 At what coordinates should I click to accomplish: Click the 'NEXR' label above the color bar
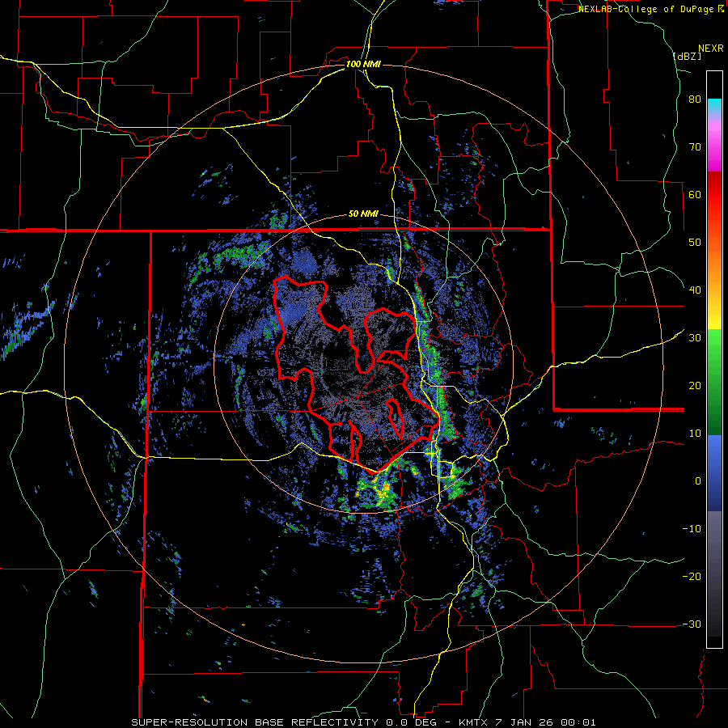[x=710, y=49]
